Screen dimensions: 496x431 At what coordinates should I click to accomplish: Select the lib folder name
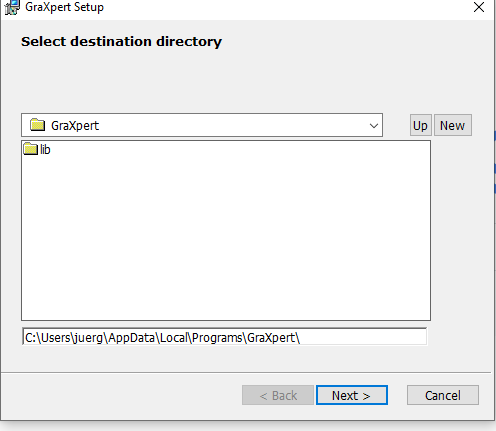45,150
